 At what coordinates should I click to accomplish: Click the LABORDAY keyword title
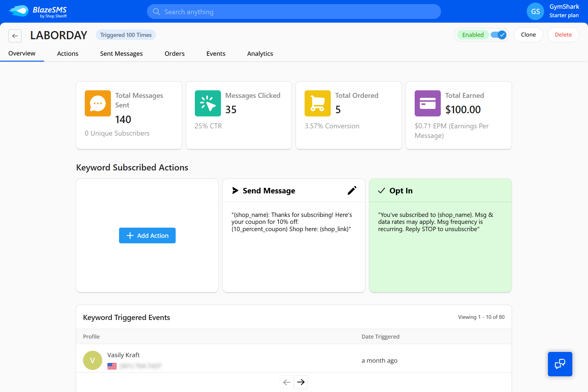pyautogui.click(x=59, y=35)
